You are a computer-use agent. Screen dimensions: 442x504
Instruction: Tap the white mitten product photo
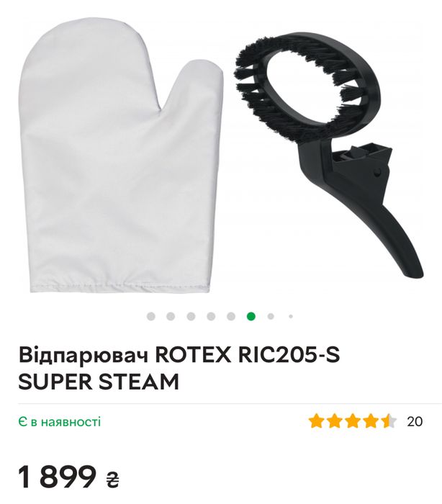(121, 156)
